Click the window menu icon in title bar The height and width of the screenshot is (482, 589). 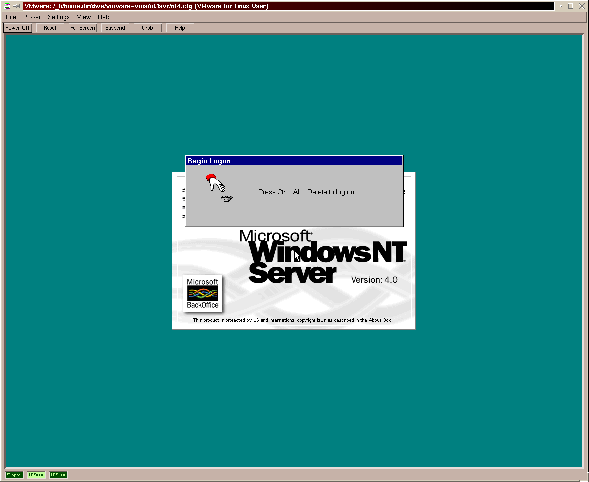(x=7, y=6)
